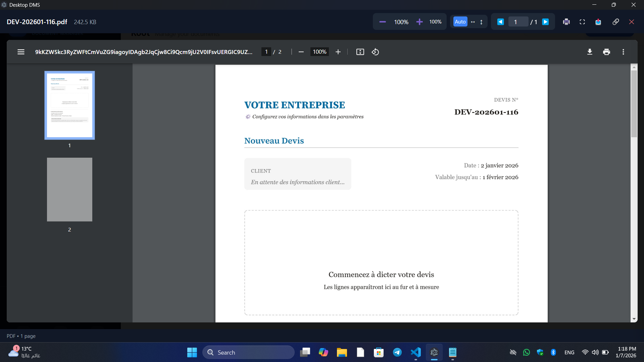
Task: Click the download inbox tray icon
Action: point(598,22)
